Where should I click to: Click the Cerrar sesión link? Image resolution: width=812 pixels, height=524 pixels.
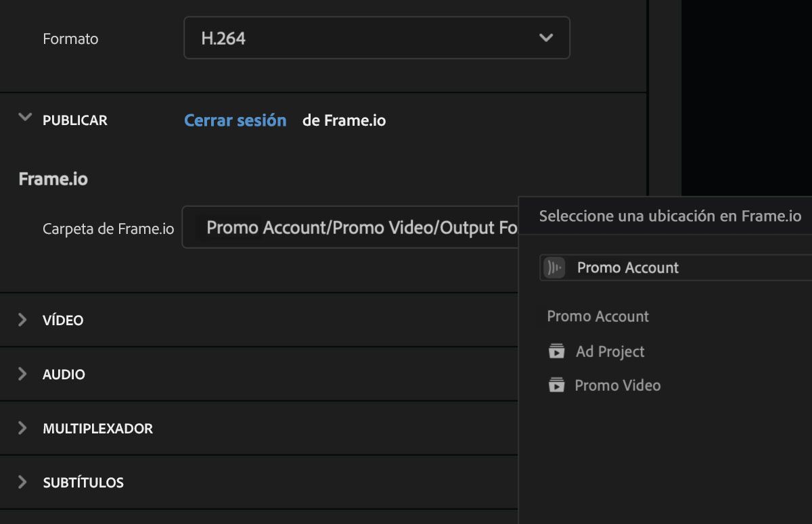coord(235,120)
